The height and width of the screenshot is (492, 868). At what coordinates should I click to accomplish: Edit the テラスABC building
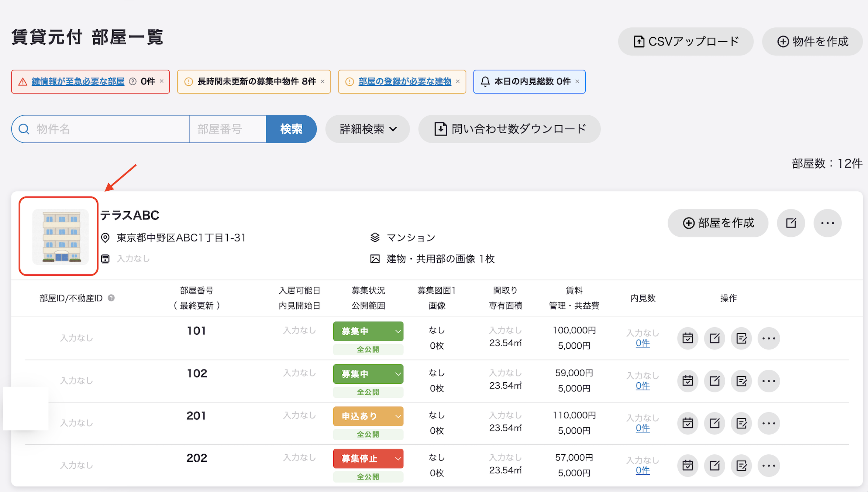[791, 223]
